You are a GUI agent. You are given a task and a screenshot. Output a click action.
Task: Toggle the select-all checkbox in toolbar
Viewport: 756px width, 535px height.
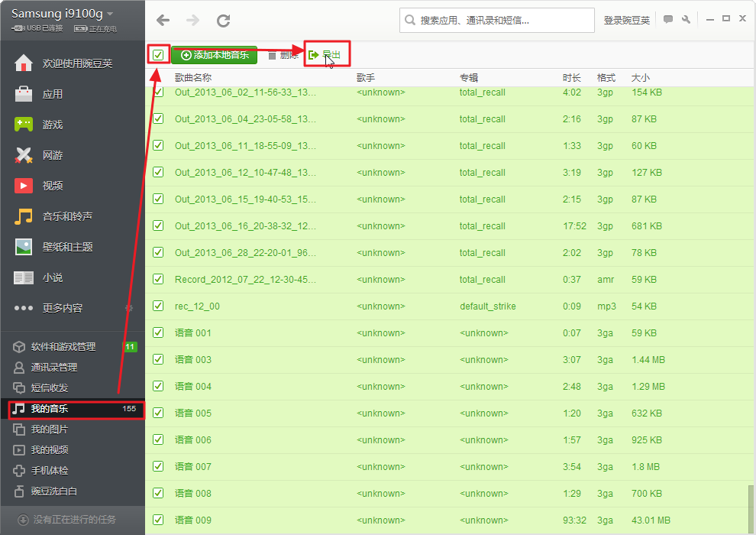[x=158, y=54]
